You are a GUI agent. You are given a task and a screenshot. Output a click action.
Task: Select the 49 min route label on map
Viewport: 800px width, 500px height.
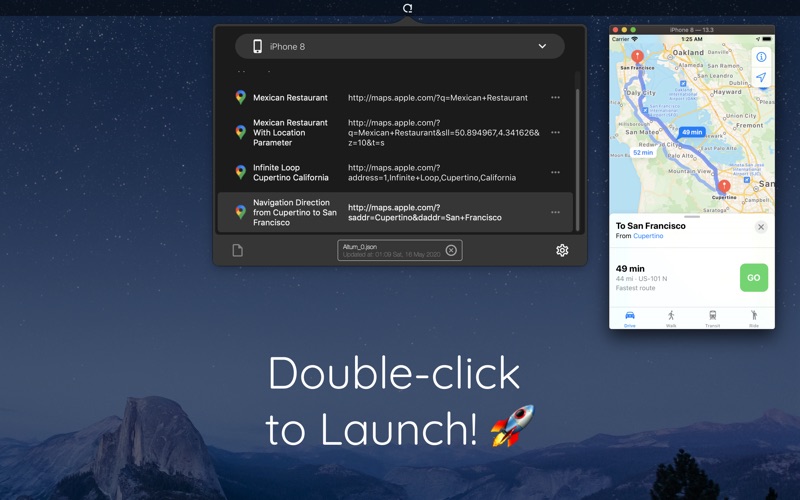pos(692,132)
